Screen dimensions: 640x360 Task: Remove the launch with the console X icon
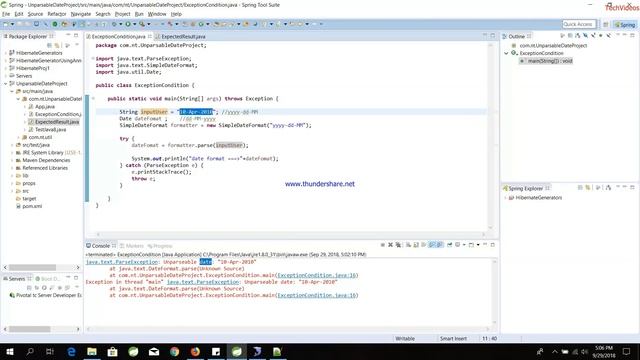[x=390, y=245]
